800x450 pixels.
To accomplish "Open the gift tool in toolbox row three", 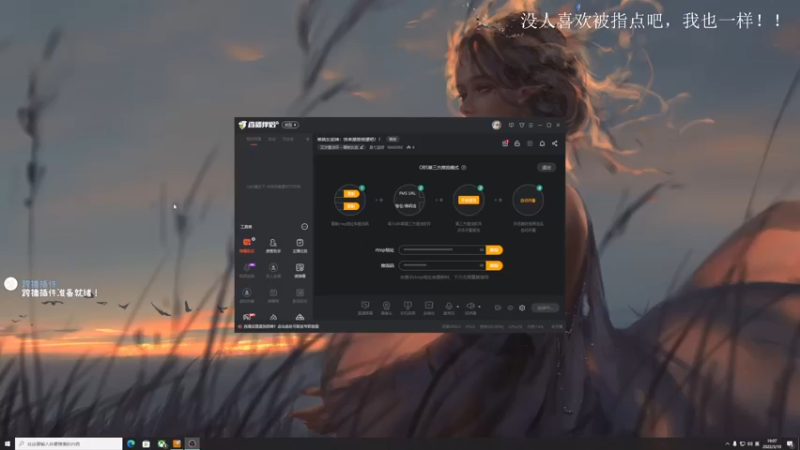I will coord(273,295).
